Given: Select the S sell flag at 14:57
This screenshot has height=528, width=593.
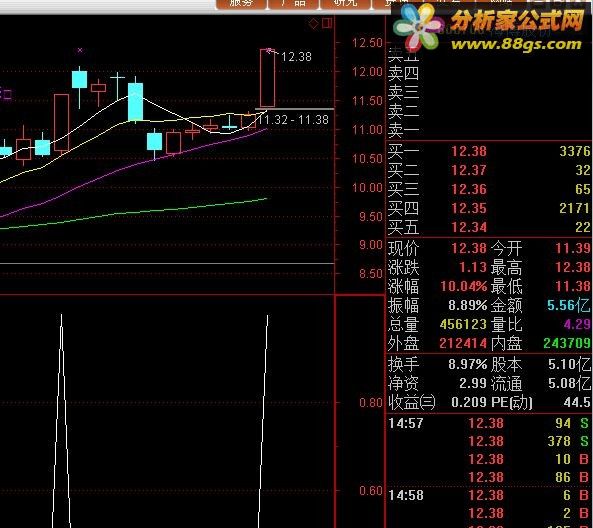Looking at the screenshot, I should 584,423.
